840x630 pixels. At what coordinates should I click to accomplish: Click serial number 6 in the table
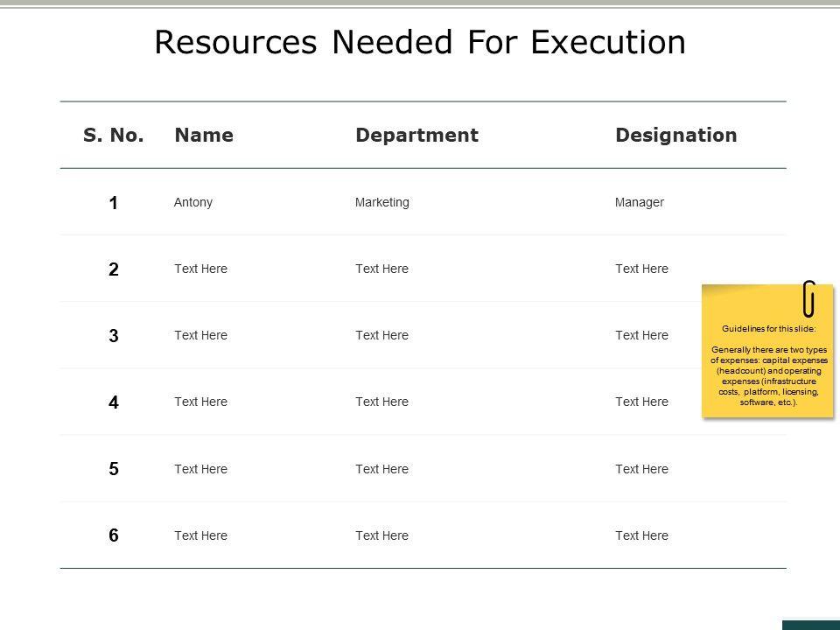(114, 535)
